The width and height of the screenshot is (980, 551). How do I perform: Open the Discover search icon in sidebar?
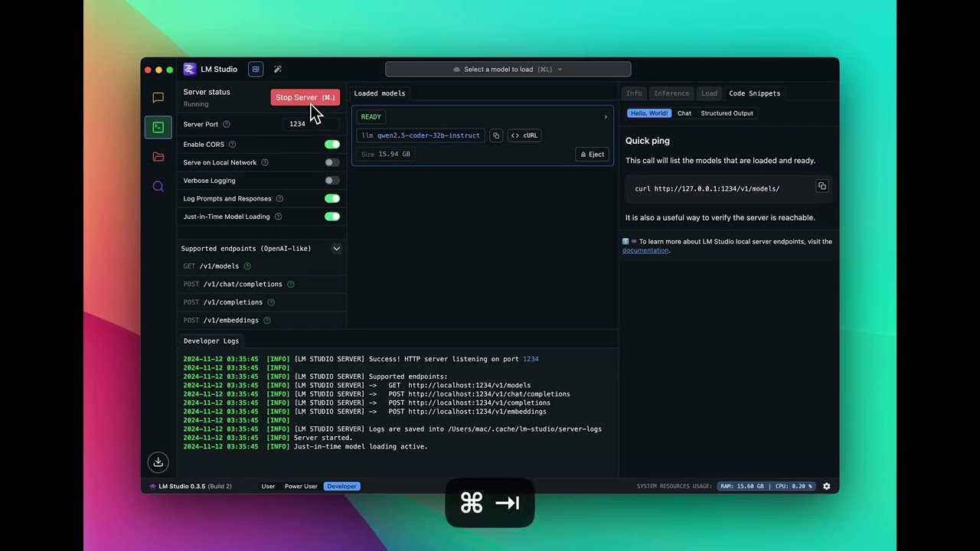[158, 187]
